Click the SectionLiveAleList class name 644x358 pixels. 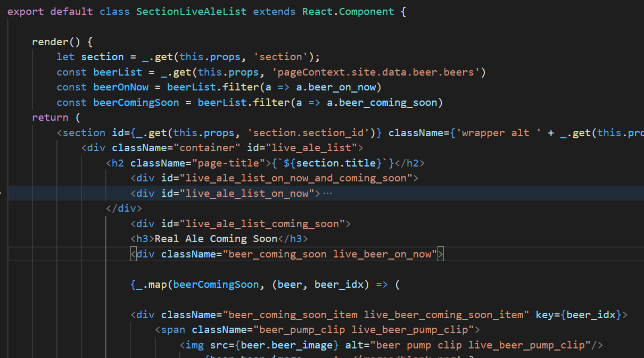191,11
